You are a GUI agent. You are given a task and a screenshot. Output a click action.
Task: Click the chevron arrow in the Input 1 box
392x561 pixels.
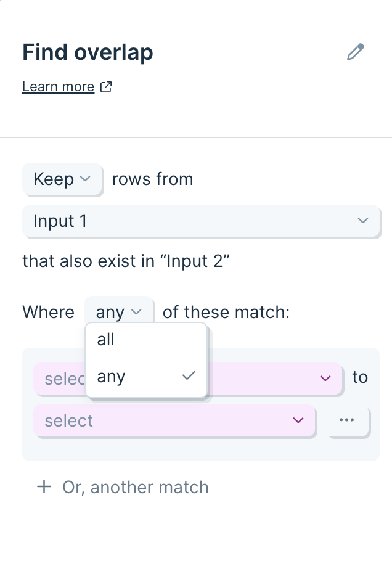pos(363,221)
